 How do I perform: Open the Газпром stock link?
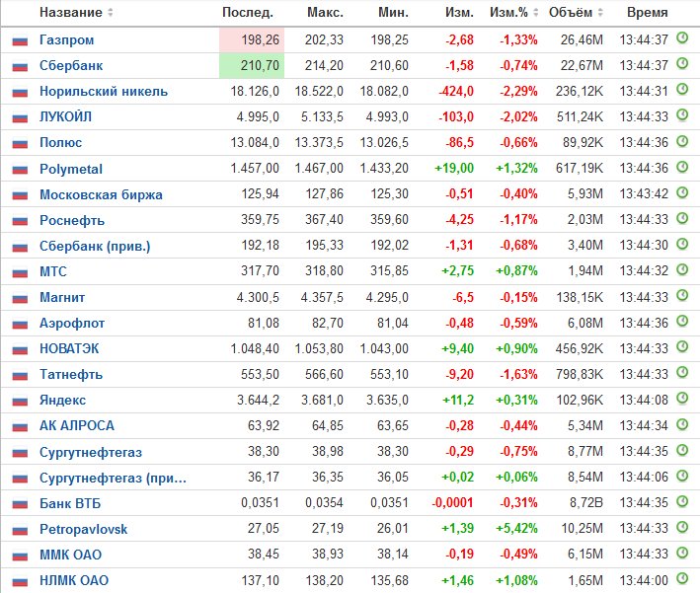coord(67,40)
